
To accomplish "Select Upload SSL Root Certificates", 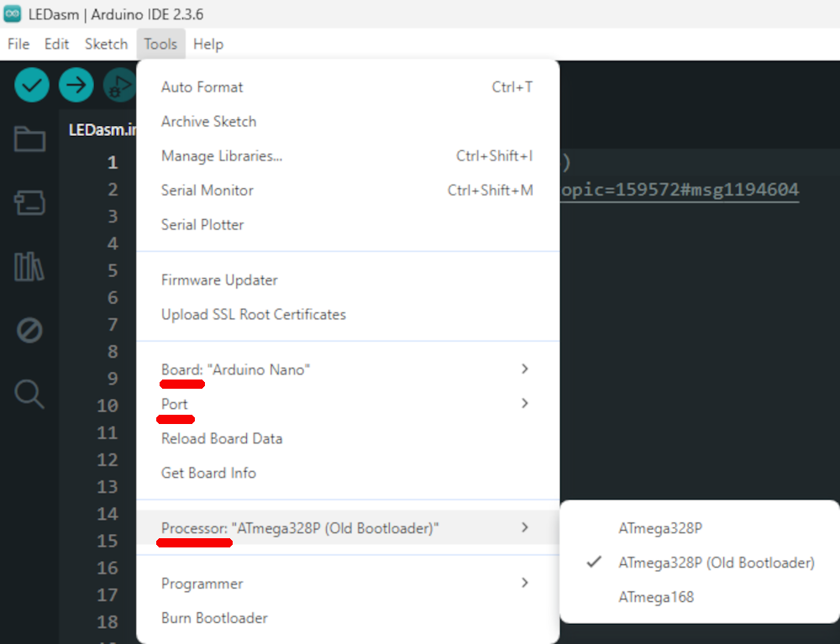I will 349,314.
